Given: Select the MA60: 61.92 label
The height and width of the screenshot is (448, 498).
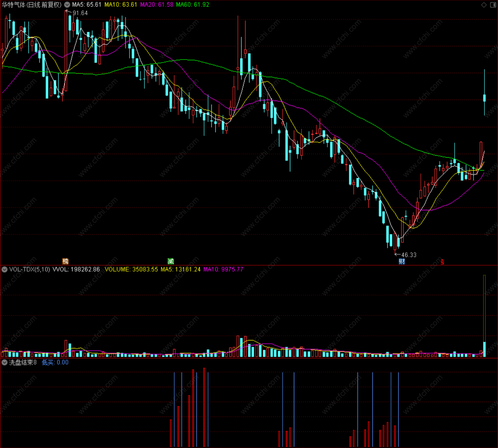Looking at the screenshot, I should [x=193, y=5].
